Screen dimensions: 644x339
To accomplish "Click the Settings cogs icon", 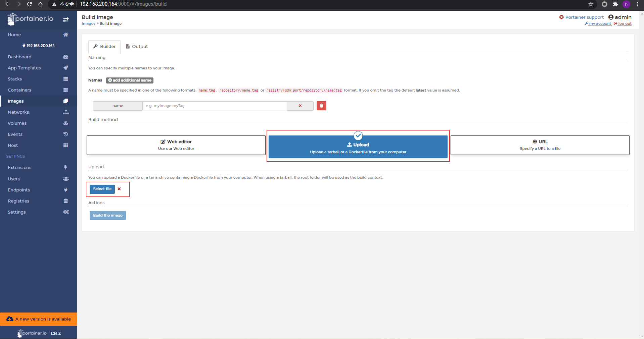I will pyautogui.click(x=66, y=212).
